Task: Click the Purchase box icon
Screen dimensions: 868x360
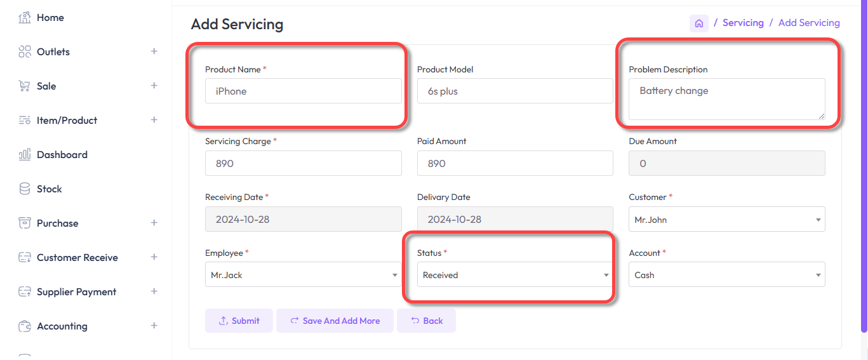Action: (x=25, y=223)
